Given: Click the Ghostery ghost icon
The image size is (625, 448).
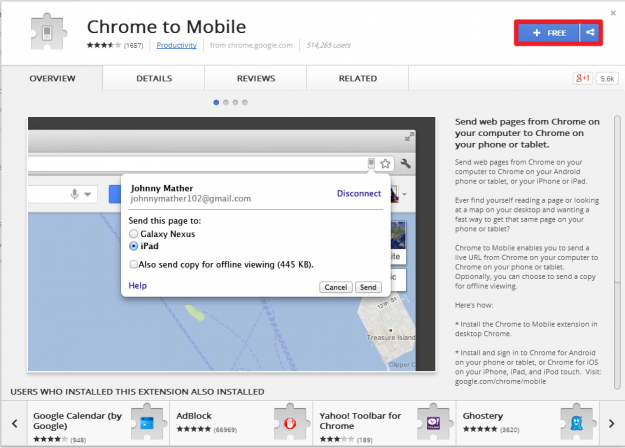Looking at the screenshot, I should pos(574,422).
